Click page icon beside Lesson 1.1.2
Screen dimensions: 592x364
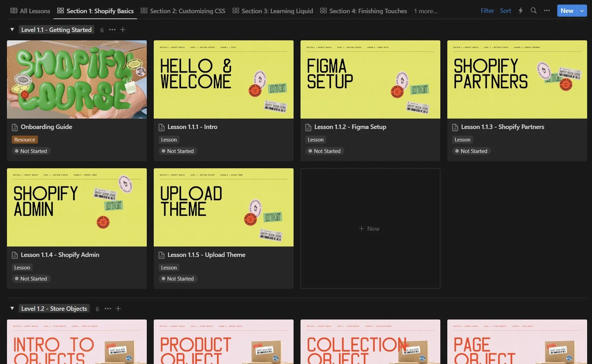coord(309,127)
